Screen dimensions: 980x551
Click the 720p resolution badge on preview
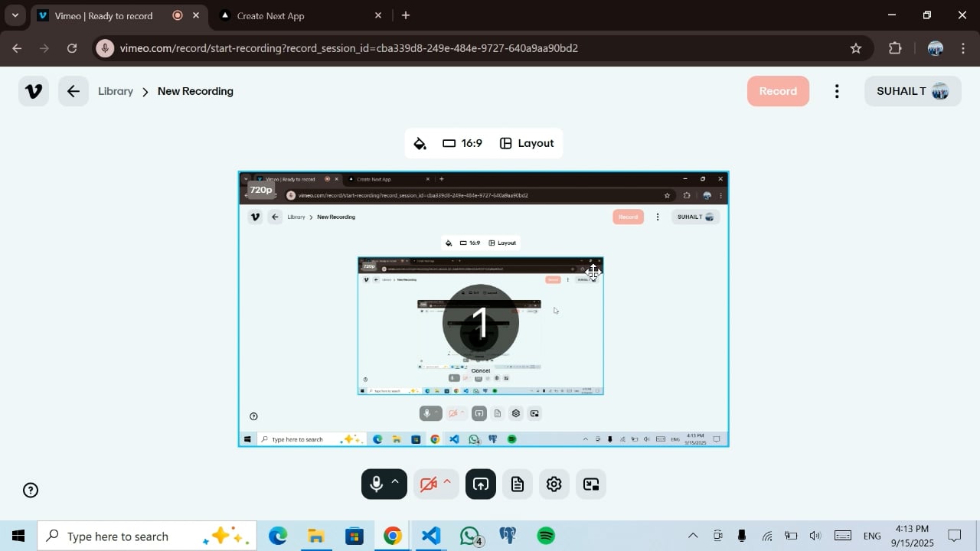(261, 189)
